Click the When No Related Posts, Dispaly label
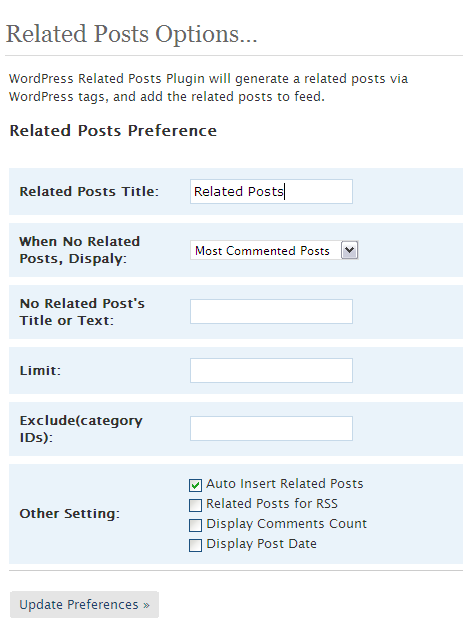Image resolution: width=470 pixels, height=633 pixels. point(80,250)
